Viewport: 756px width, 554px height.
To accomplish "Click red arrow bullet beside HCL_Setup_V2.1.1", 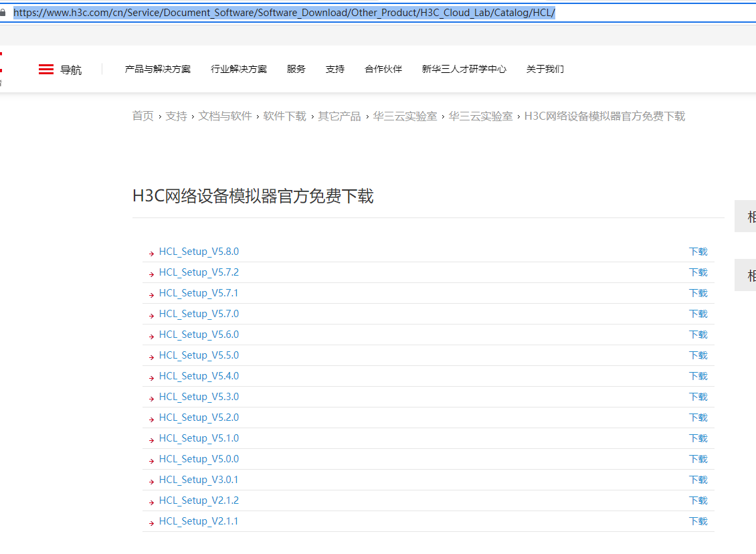I will (x=151, y=523).
